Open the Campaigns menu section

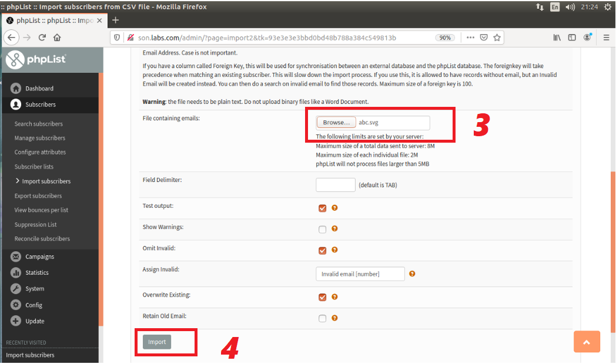(50, 257)
